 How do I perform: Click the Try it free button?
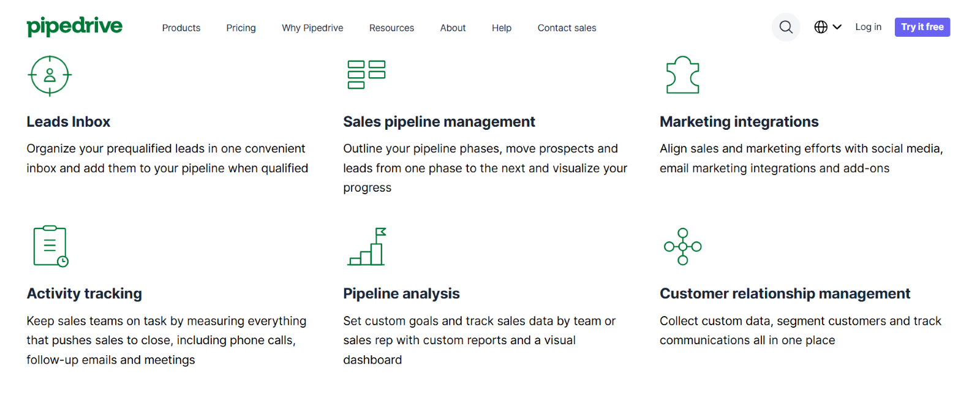[922, 27]
